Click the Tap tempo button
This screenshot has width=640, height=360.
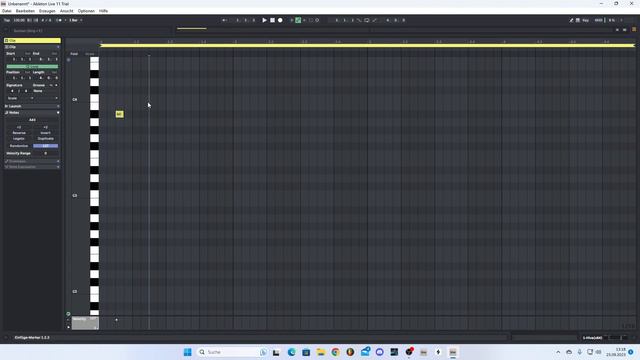[7, 20]
